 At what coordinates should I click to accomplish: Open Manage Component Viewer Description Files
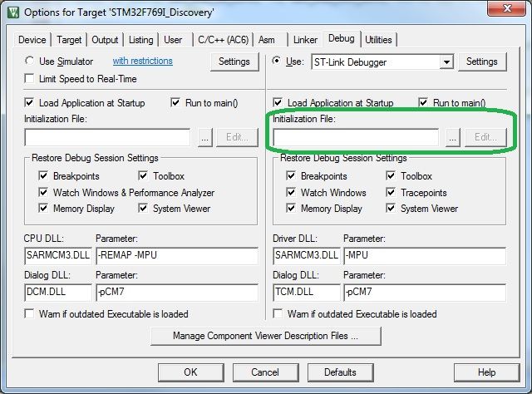pos(266,336)
